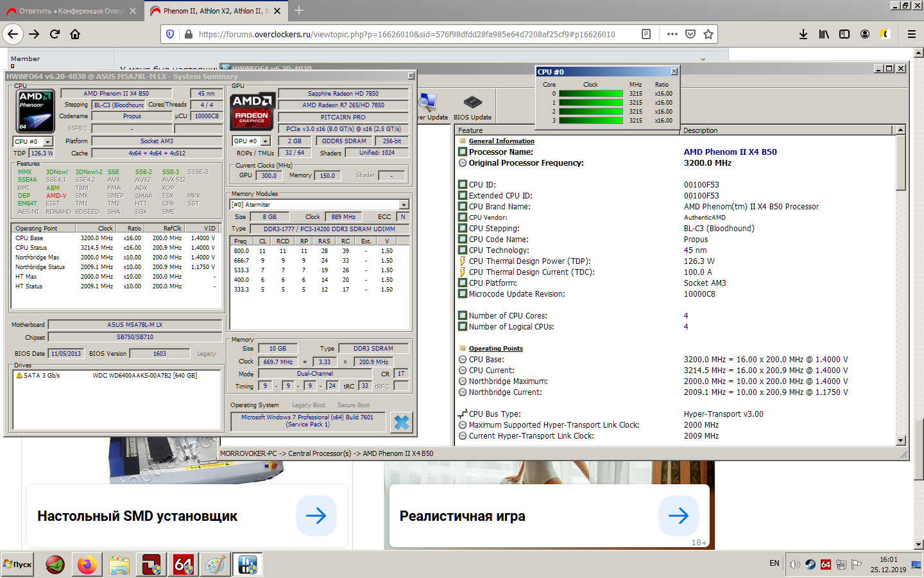Screen dimensions: 924x578
Task: Open the volume speaker tray icon
Action: [795, 565]
